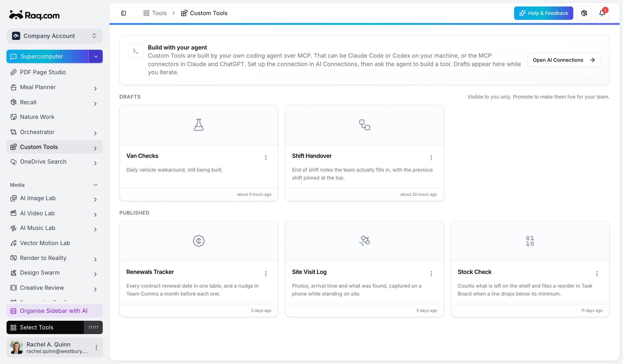The image size is (623, 364).
Task: Open Van Checks three-dot menu
Action: (x=266, y=157)
